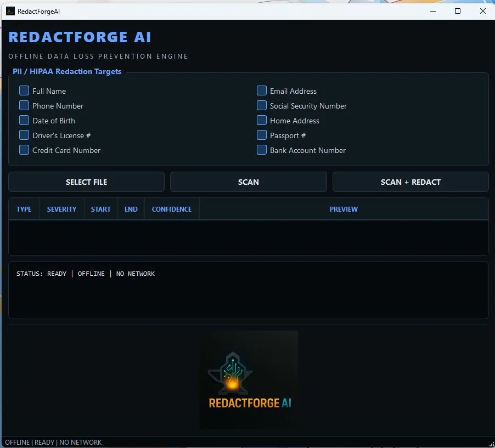Viewport: 495px width, 448px height.
Task: Enable Credit Card Number redaction
Action: click(24, 150)
